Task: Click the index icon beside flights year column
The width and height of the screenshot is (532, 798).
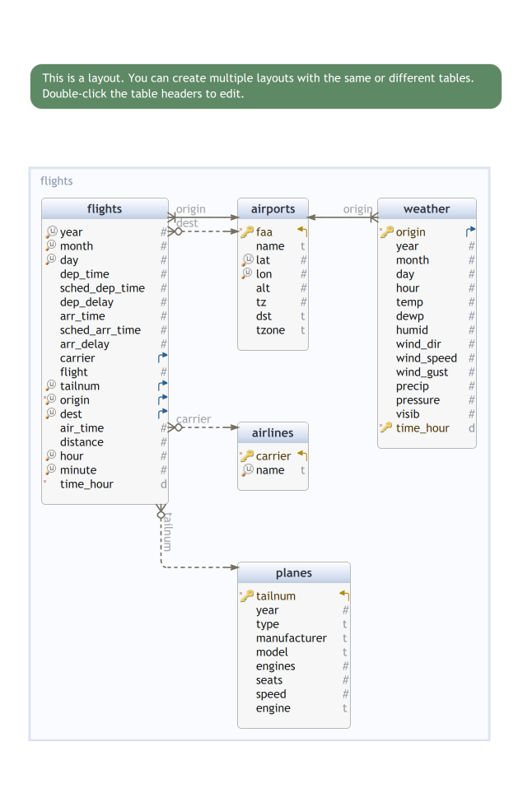Action: (51, 232)
